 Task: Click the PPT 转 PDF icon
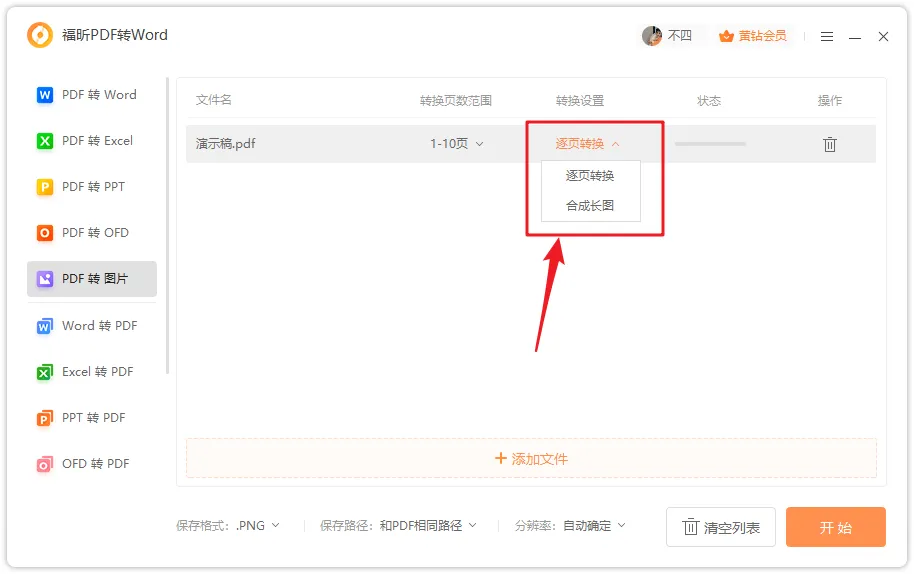pyautogui.click(x=45, y=418)
